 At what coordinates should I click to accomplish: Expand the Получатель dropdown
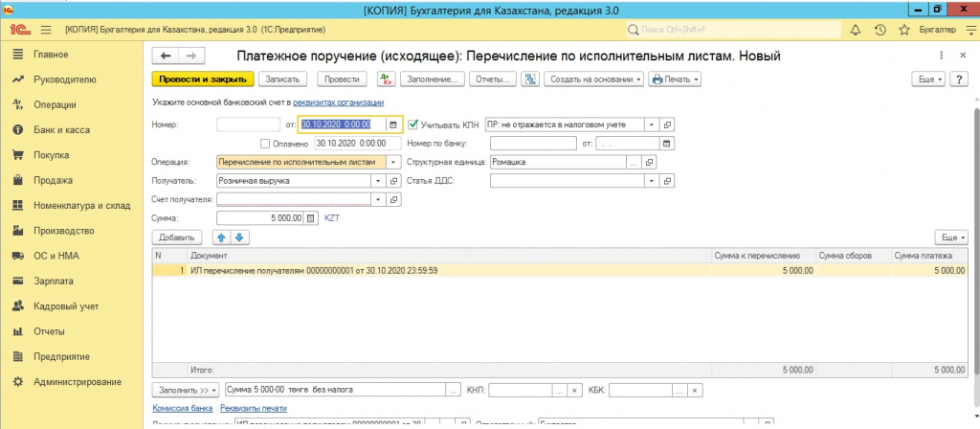tap(377, 181)
